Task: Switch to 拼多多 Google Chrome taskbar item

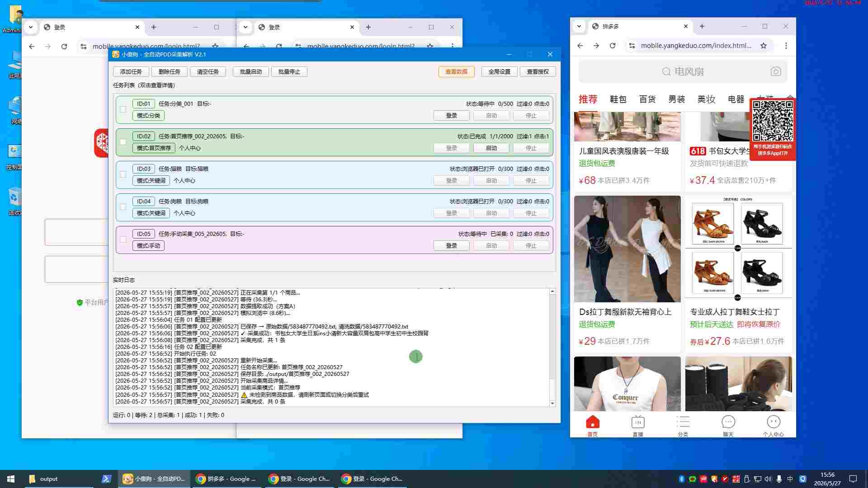Action: (227, 479)
